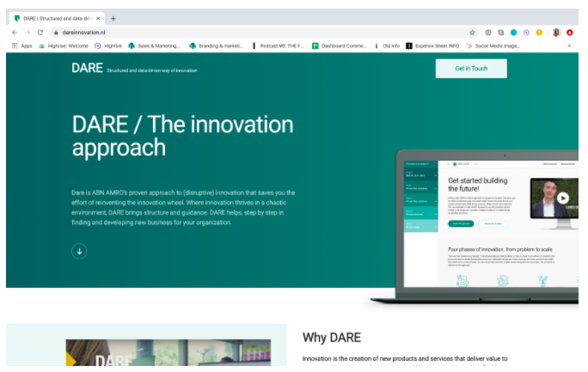Viewport: 588px width, 372px height.
Task: Open the Highfive bookmark
Action: pos(108,46)
